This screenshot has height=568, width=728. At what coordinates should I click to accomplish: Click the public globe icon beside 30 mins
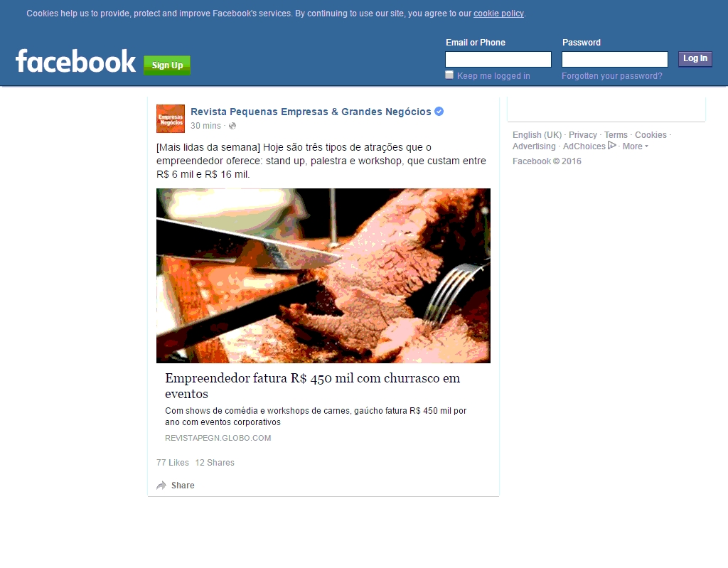pos(232,126)
